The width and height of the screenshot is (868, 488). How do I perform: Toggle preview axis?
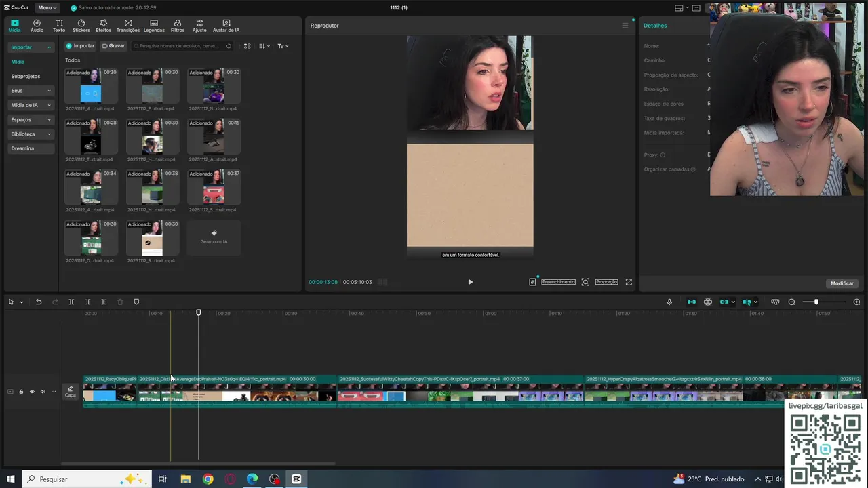point(747,302)
